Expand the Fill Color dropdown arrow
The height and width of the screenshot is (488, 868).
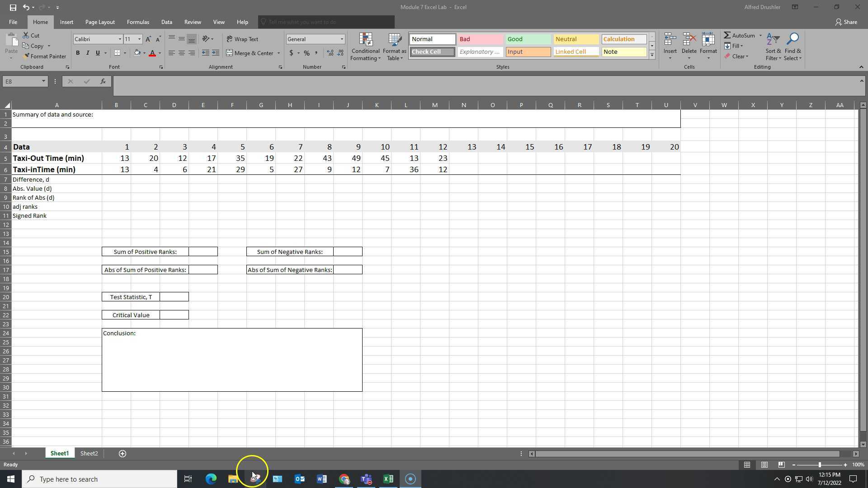(x=143, y=53)
